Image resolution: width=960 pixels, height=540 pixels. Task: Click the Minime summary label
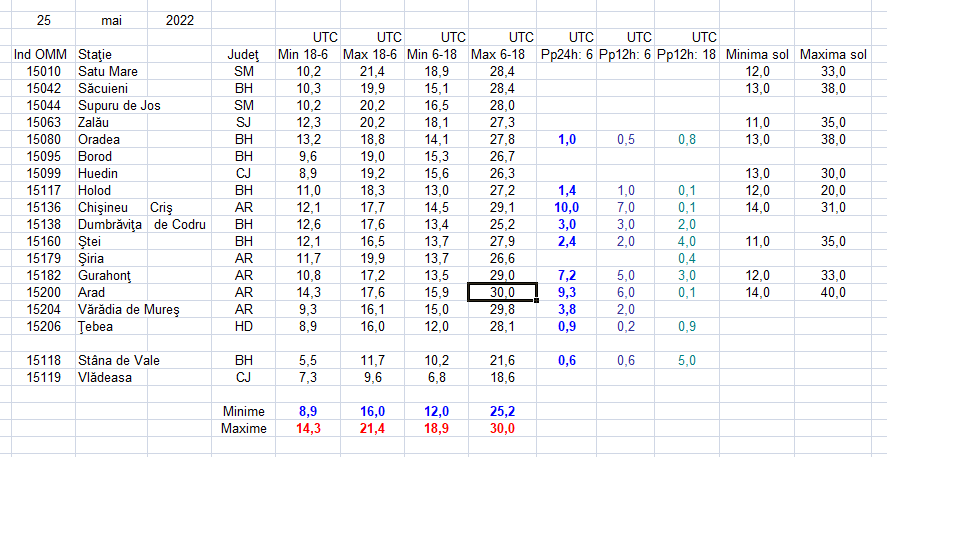coord(243,411)
